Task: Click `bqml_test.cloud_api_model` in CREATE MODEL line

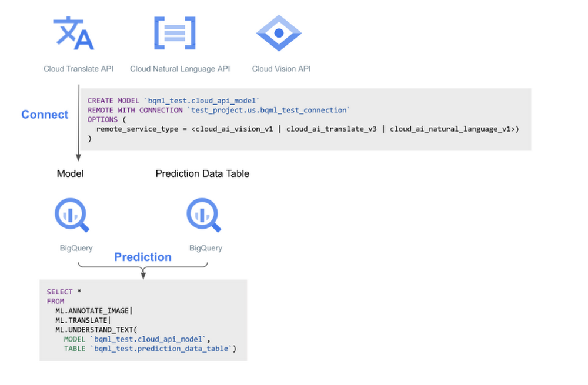Action: tap(201, 101)
